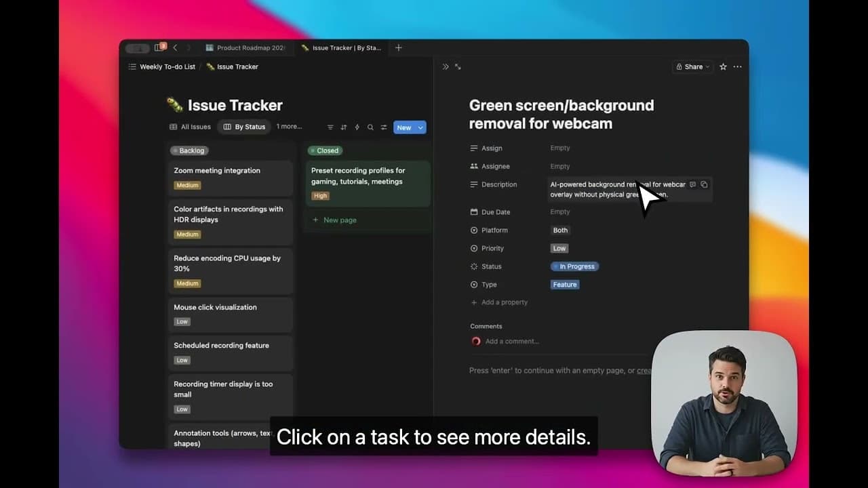868x488 pixels.
Task: Click the back navigation arrow
Action: (174, 47)
